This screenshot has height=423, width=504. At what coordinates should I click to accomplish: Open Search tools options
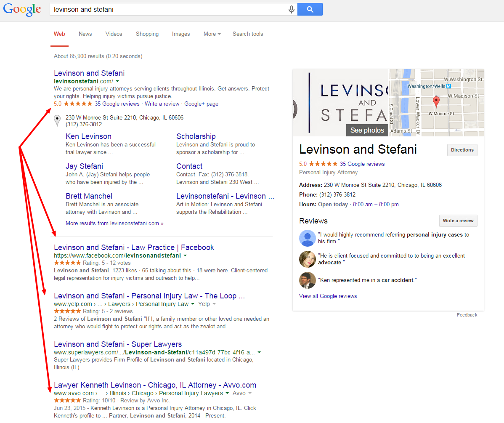pos(248,34)
